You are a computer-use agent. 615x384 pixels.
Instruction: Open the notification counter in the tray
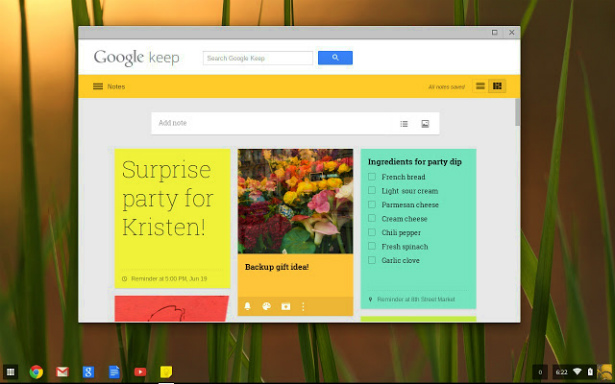pyautogui.click(x=540, y=372)
